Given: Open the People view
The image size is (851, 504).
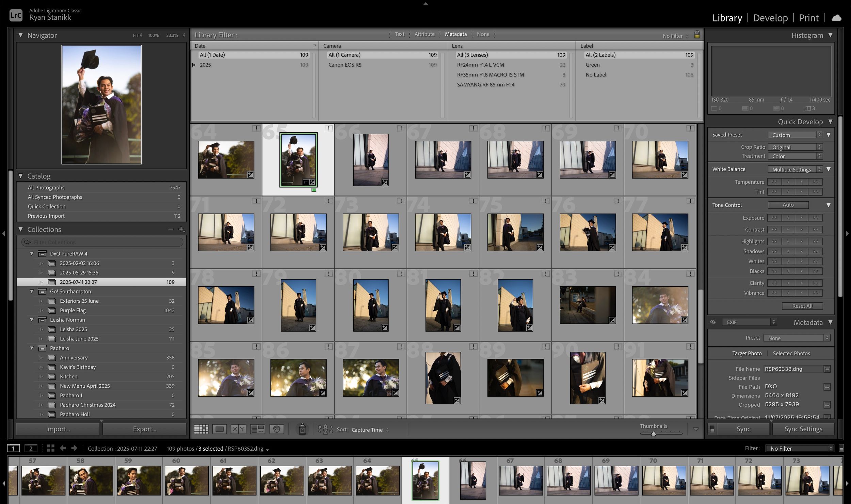Looking at the screenshot, I should pyautogui.click(x=276, y=430).
